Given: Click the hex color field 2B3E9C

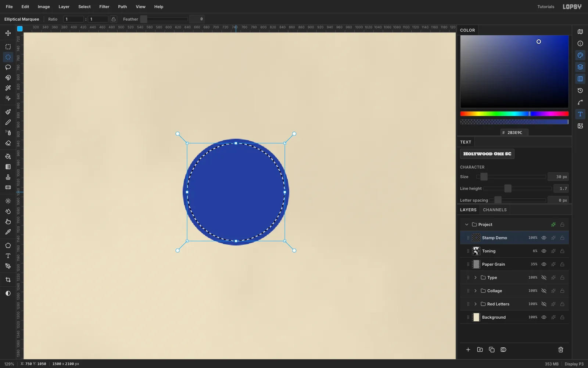Looking at the screenshot, I should [x=514, y=132].
